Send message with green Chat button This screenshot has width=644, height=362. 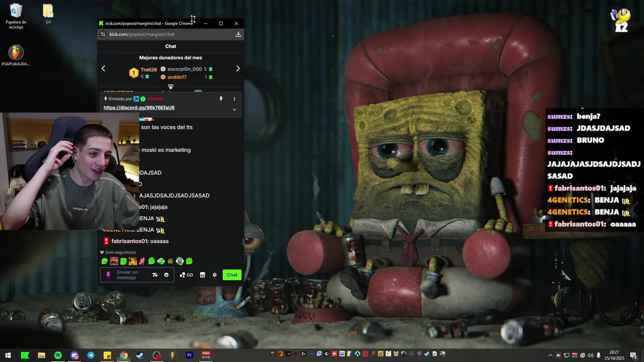click(232, 275)
